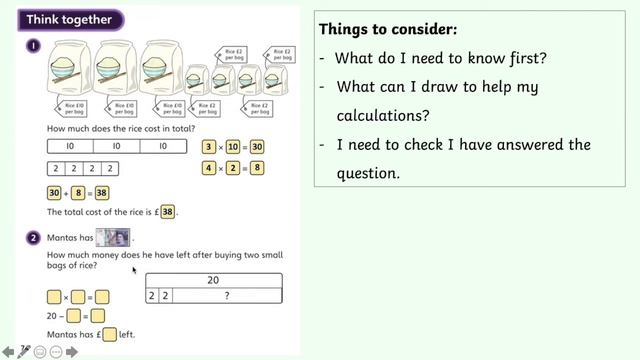Select the empty box after '20 −'
Screen dimensions: 640x360
(73, 316)
